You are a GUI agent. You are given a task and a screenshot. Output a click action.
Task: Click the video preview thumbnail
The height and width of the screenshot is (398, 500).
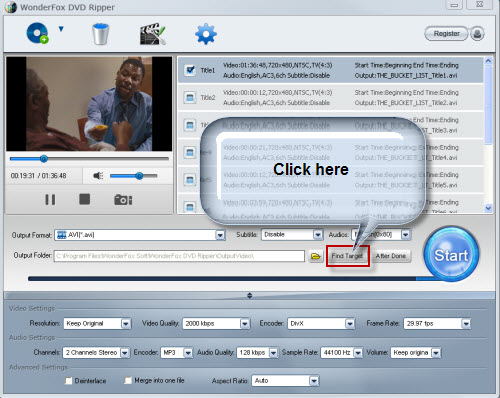[89, 104]
